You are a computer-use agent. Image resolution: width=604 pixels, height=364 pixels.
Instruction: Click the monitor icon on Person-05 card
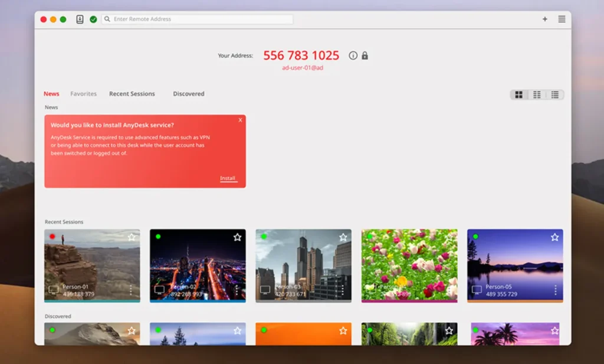[x=477, y=290]
